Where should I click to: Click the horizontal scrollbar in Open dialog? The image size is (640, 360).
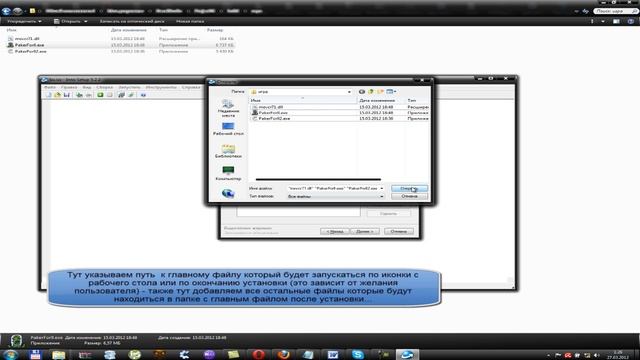(318, 179)
